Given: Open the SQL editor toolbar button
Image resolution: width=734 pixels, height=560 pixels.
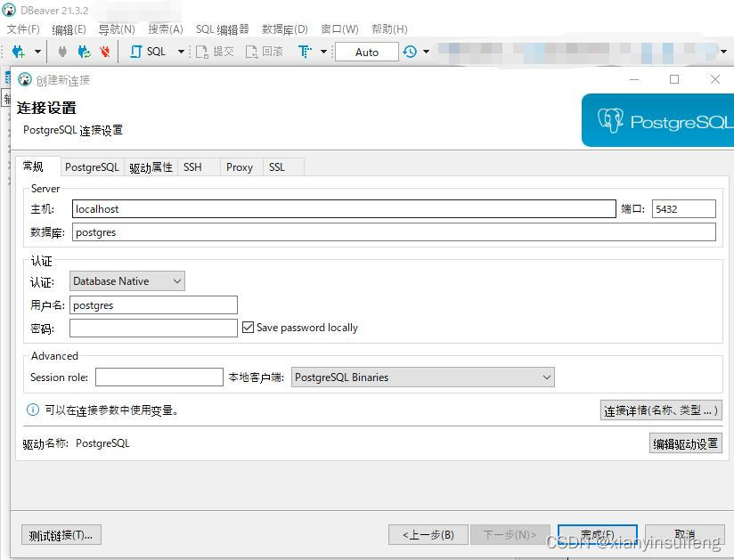Looking at the screenshot, I should pos(148,52).
